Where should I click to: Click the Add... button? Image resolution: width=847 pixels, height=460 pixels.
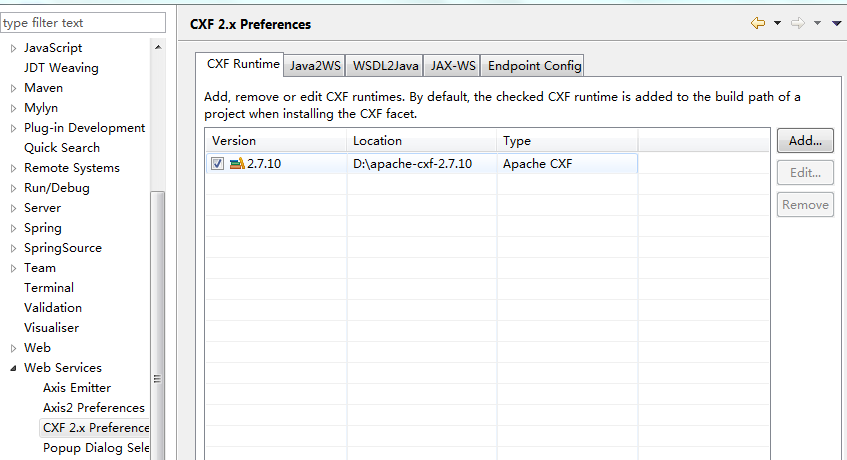(x=805, y=140)
